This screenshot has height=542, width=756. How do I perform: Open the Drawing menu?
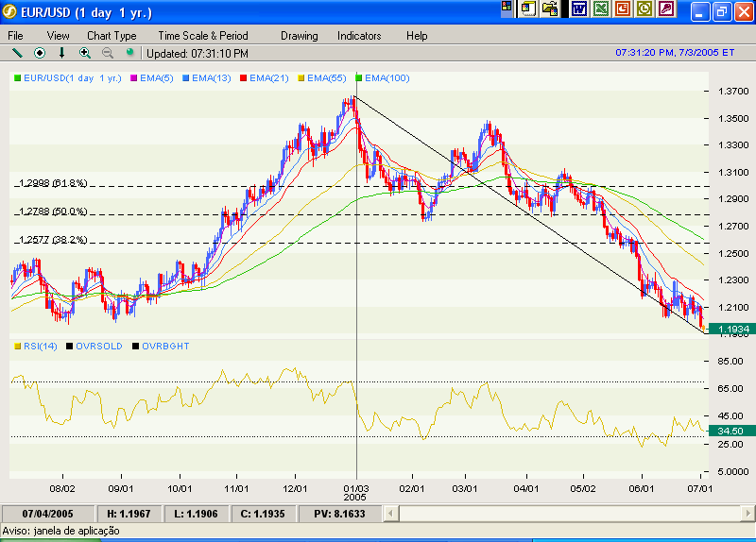pyautogui.click(x=299, y=36)
